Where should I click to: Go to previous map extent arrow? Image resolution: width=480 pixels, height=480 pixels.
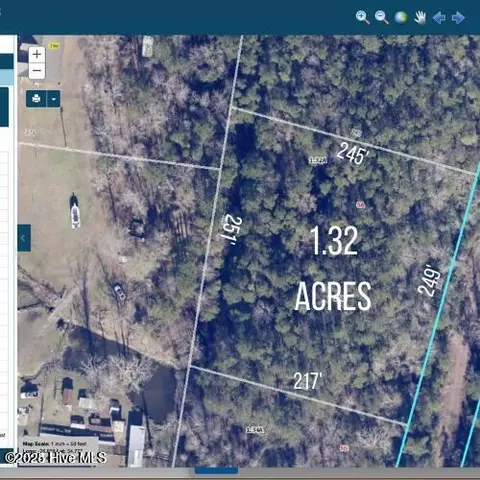click(x=439, y=17)
